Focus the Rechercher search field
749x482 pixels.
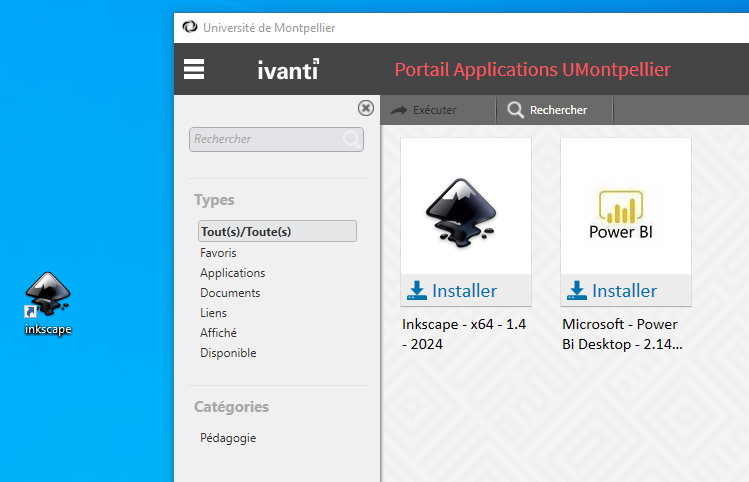(265, 139)
